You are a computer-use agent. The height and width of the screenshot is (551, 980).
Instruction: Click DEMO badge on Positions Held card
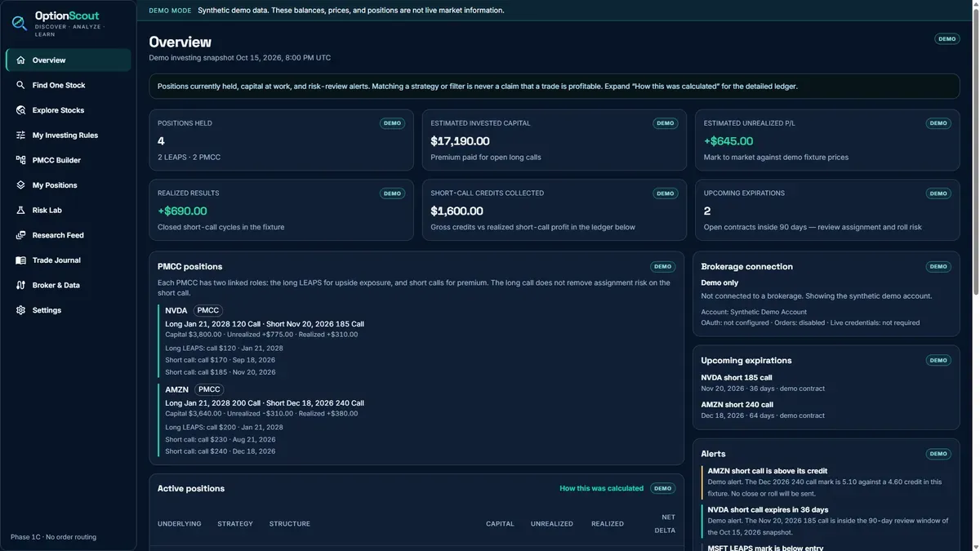[392, 123]
